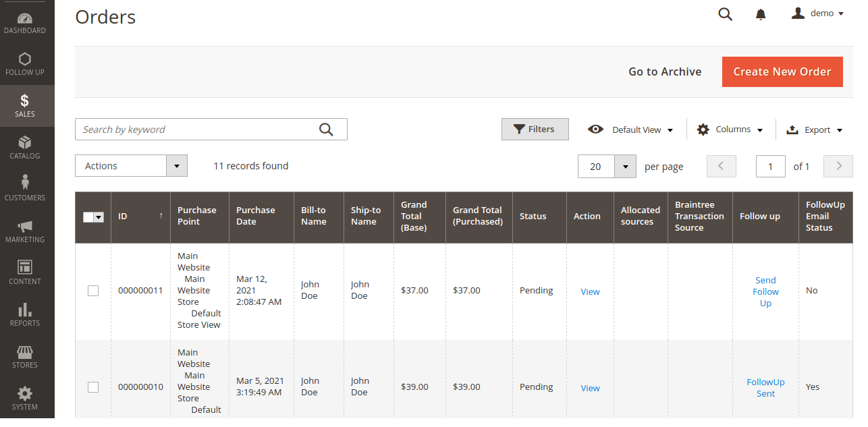Open the Marketing megaphone icon
868x427 pixels.
coord(25,226)
